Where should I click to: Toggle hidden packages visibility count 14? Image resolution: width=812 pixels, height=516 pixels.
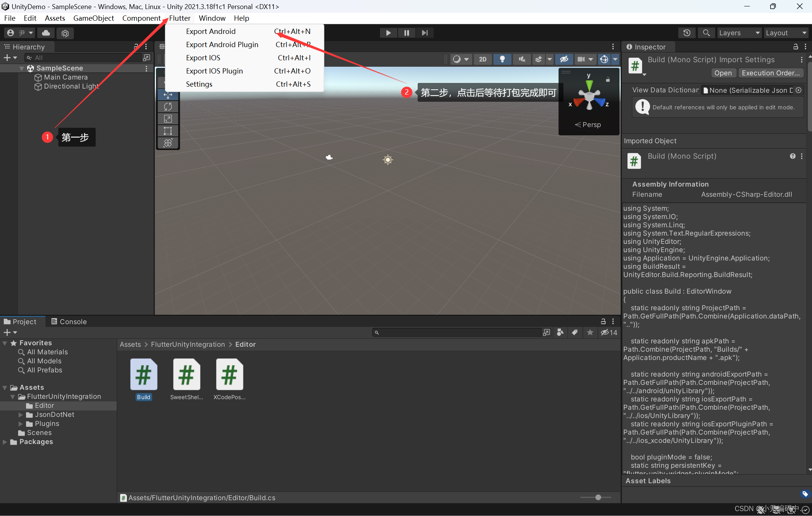point(609,332)
